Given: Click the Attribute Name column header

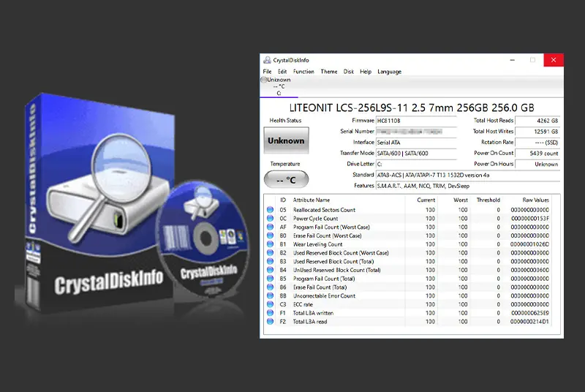Looking at the screenshot, I should [312, 200].
